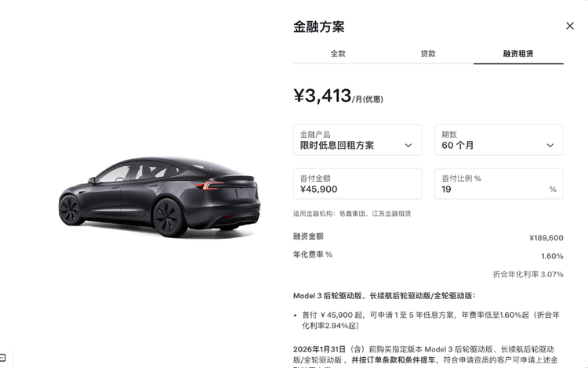This screenshot has width=588, height=368.
Task: Open the chat bubble icon at the bottom left
Action: click(2, 358)
